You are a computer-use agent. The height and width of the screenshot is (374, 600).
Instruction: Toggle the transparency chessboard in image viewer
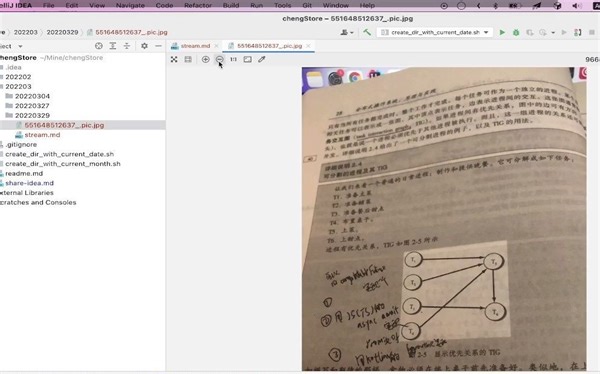pyautogui.click(x=174, y=59)
